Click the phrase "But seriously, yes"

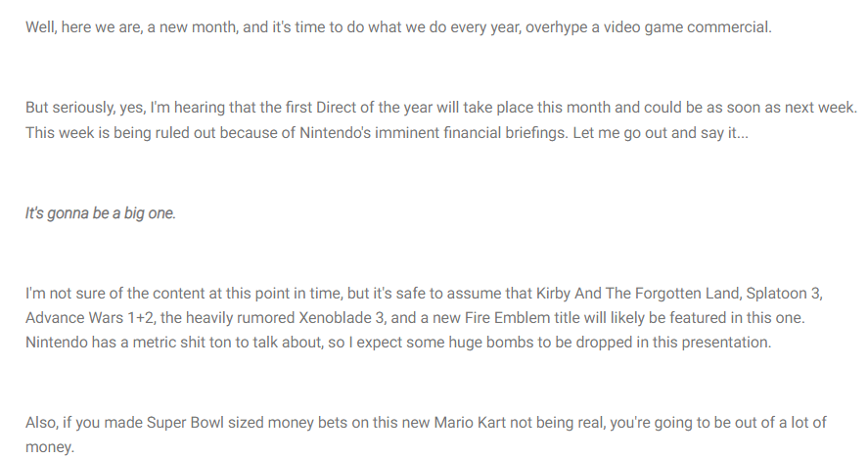(x=85, y=107)
